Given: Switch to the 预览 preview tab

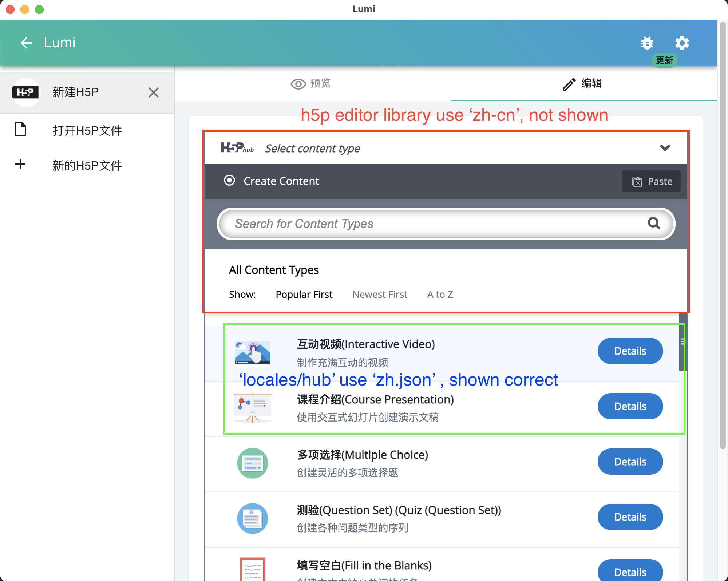Looking at the screenshot, I should point(311,84).
